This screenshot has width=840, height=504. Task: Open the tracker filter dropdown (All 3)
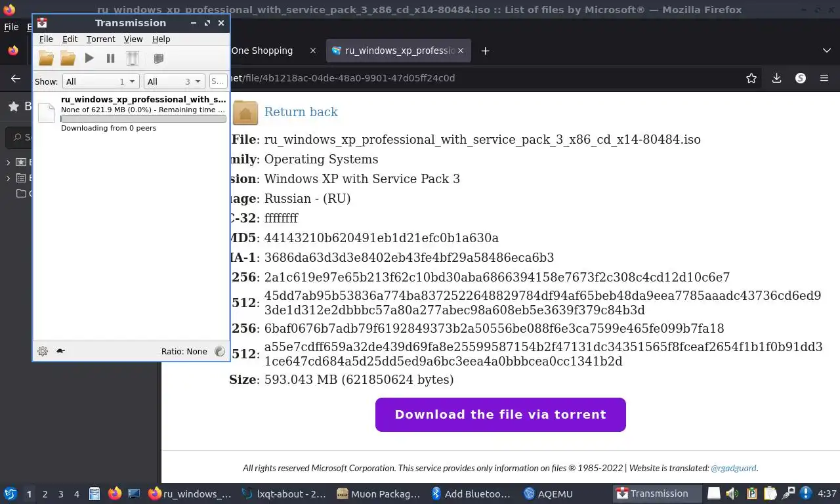tap(175, 81)
